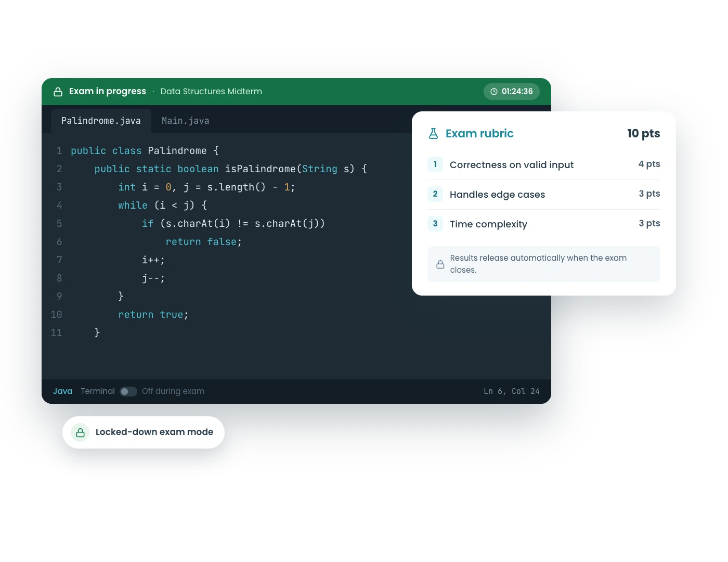Click the j--; code line

click(x=153, y=278)
